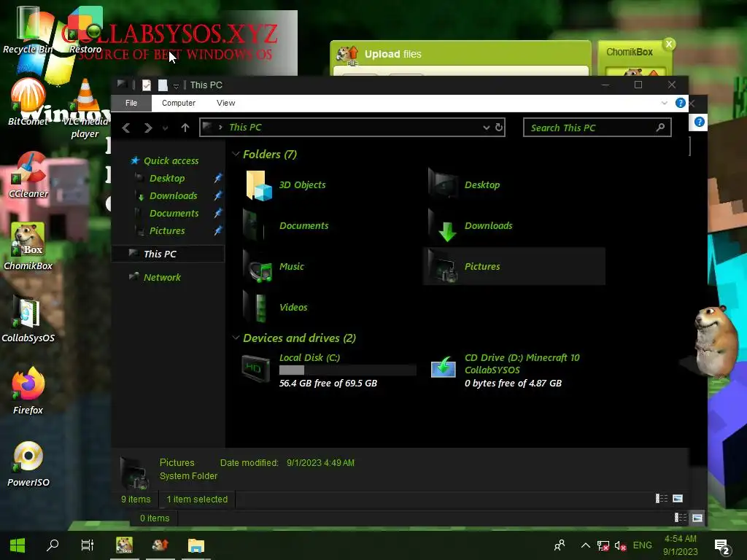Toggle details view in the back Explorer window
This screenshot has height=560, width=747.
coord(681,518)
